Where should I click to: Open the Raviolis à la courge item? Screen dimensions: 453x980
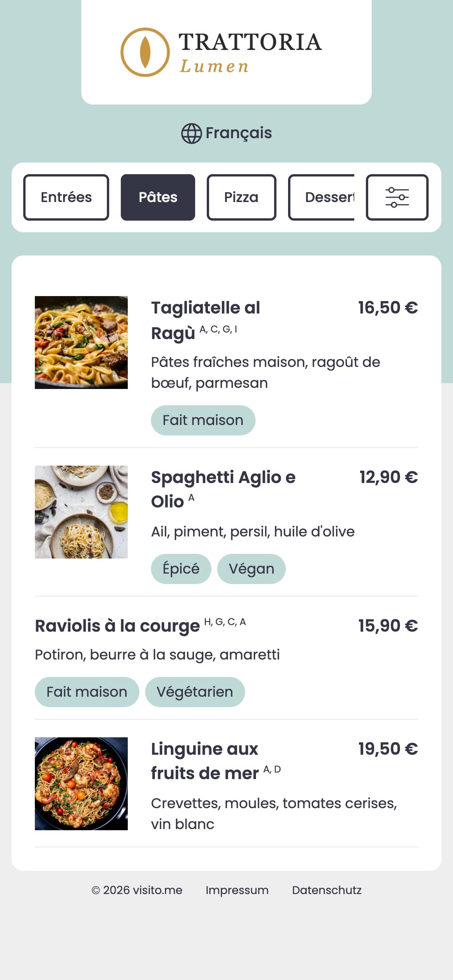click(226, 658)
